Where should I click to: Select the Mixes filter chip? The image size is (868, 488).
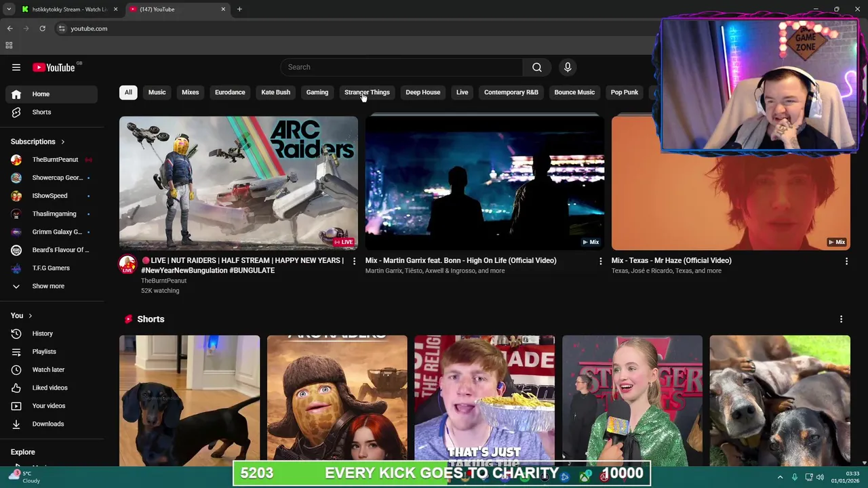[x=190, y=92]
